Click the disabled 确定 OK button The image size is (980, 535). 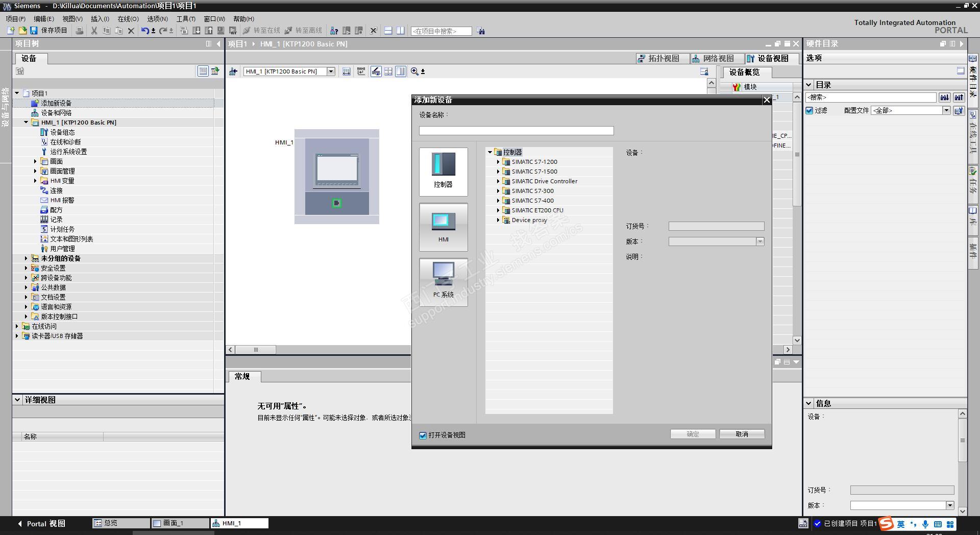(x=693, y=434)
